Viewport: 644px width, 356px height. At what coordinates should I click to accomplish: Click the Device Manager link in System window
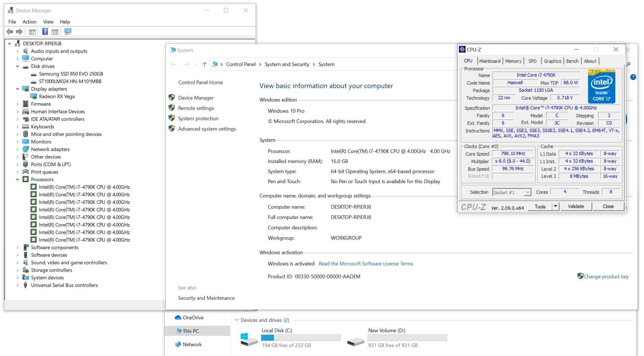(x=196, y=98)
